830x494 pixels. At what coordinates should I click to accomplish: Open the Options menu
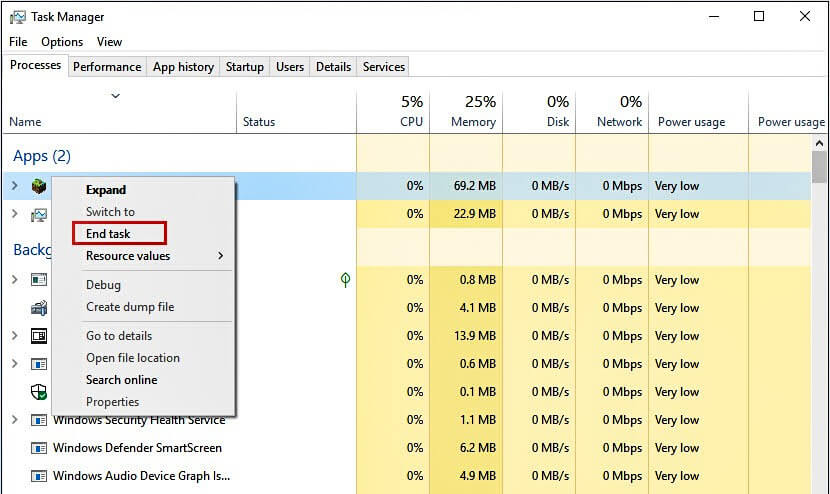coord(62,42)
